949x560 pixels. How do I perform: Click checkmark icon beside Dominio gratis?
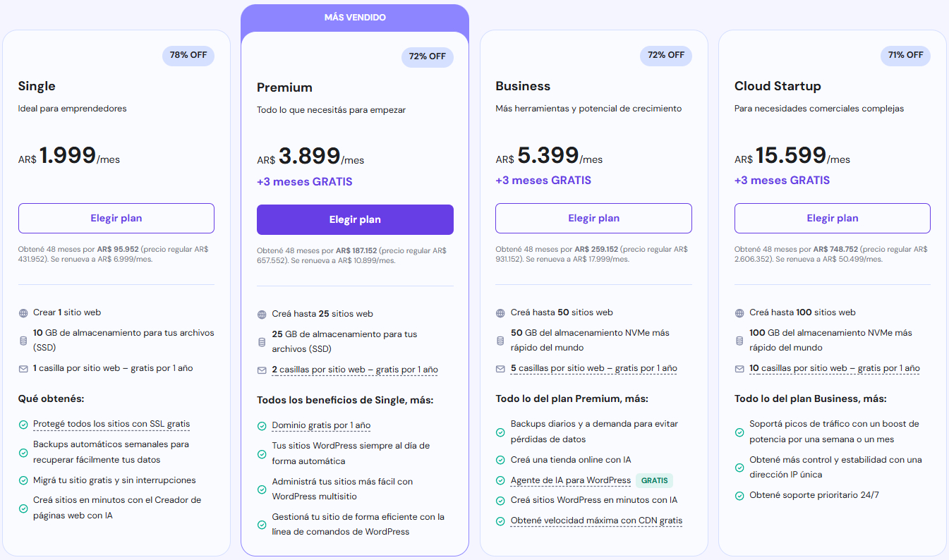[262, 426]
